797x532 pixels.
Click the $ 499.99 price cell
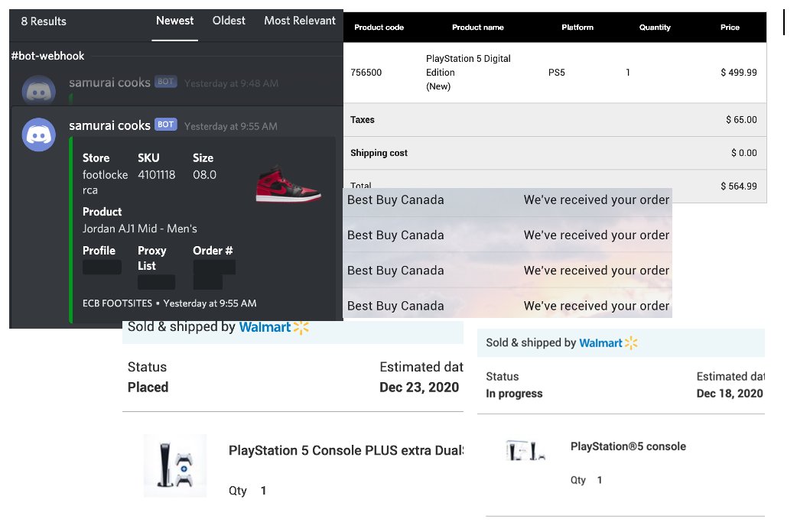[739, 73]
